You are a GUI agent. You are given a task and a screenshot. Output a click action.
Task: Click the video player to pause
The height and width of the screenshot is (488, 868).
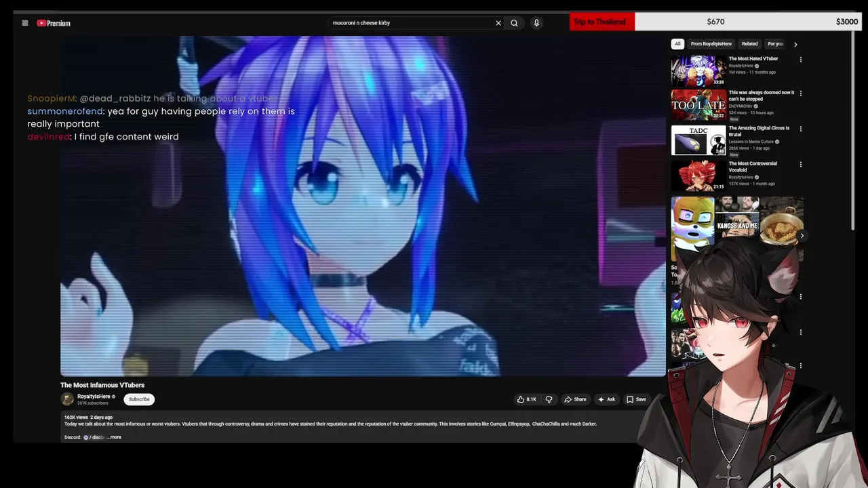click(363, 206)
